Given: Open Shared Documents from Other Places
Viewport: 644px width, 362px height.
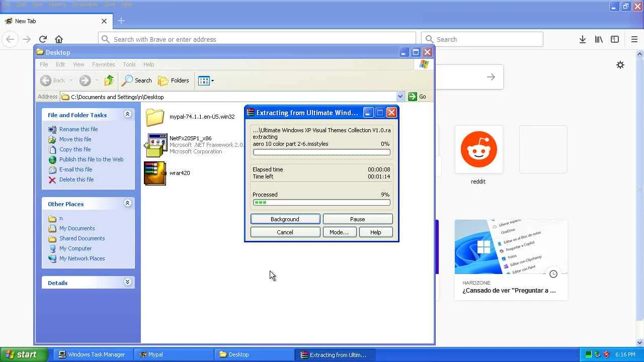Looking at the screenshot, I should (x=82, y=238).
